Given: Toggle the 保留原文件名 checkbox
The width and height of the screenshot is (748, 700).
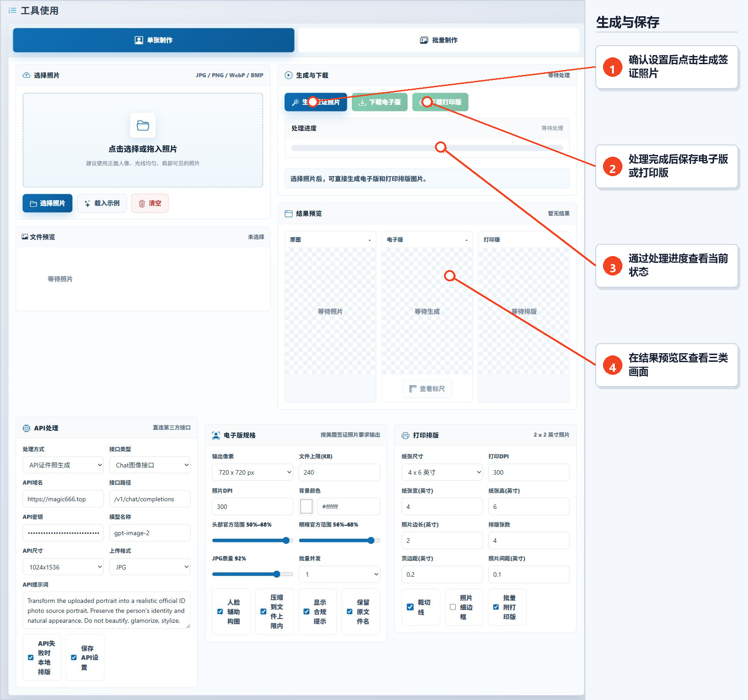Looking at the screenshot, I should click(x=350, y=611).
